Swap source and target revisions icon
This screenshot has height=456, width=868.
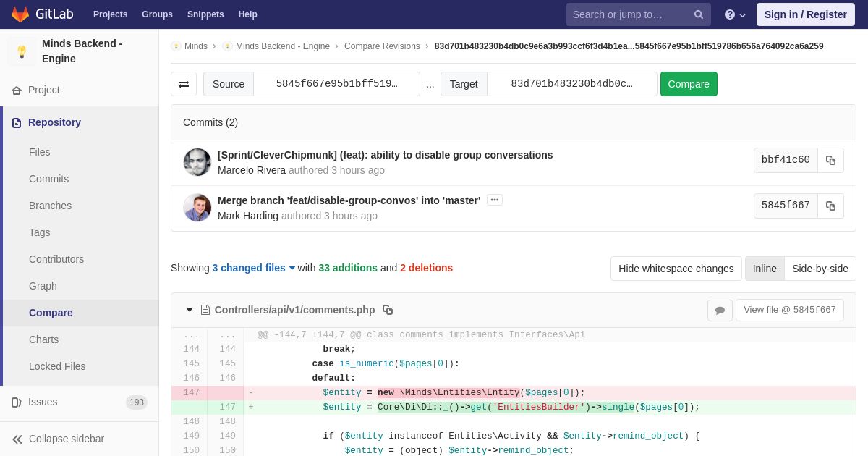point(184,84)
